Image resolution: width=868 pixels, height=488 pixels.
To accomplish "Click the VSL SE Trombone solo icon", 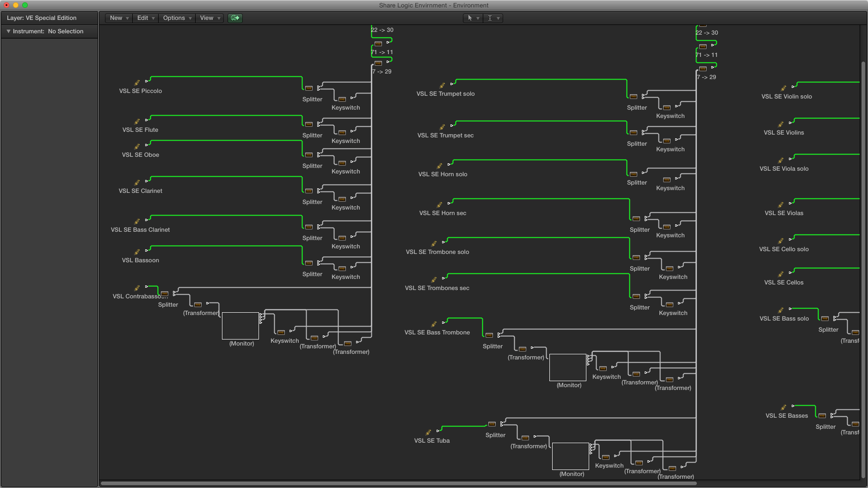I will point(434,244).
